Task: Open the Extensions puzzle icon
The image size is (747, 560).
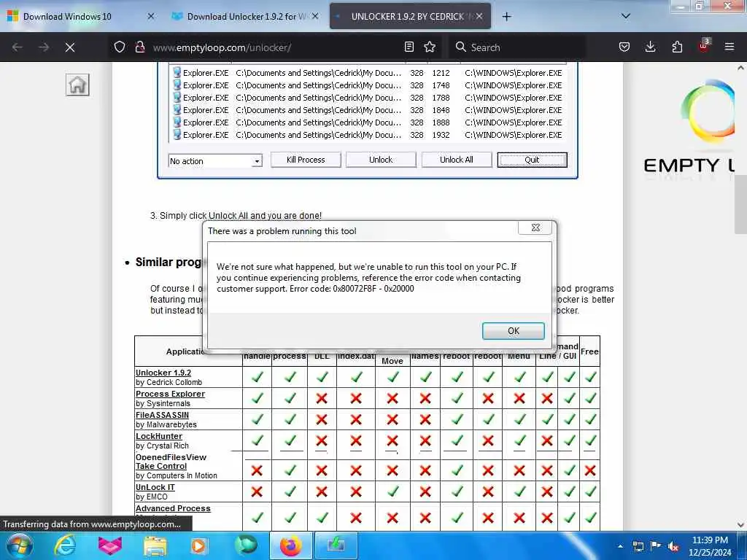Action: pos(677,47)
